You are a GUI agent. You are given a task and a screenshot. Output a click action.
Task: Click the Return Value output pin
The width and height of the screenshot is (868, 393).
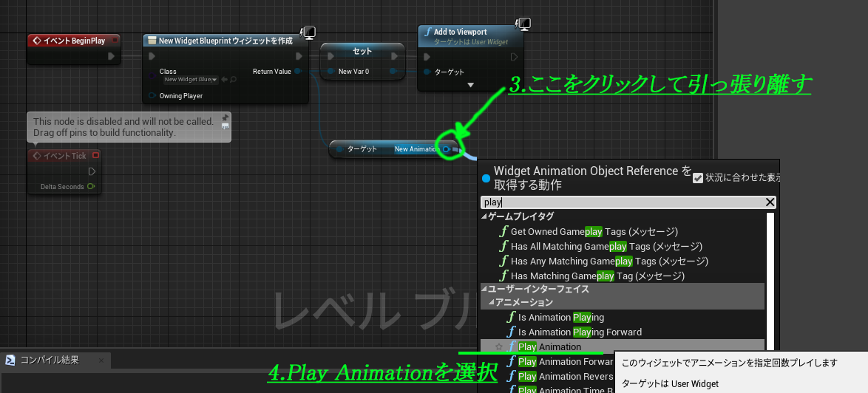[298, 72]
